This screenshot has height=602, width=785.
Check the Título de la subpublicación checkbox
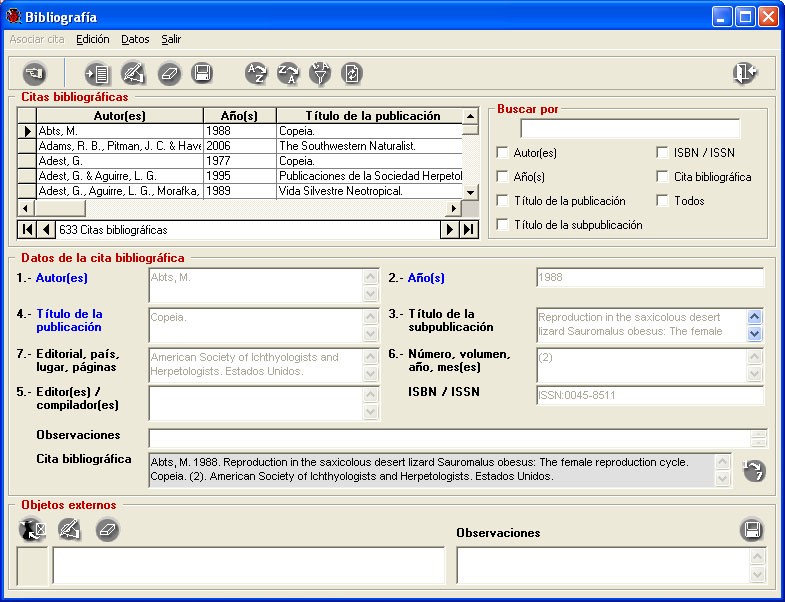click(x=502, y=224)
